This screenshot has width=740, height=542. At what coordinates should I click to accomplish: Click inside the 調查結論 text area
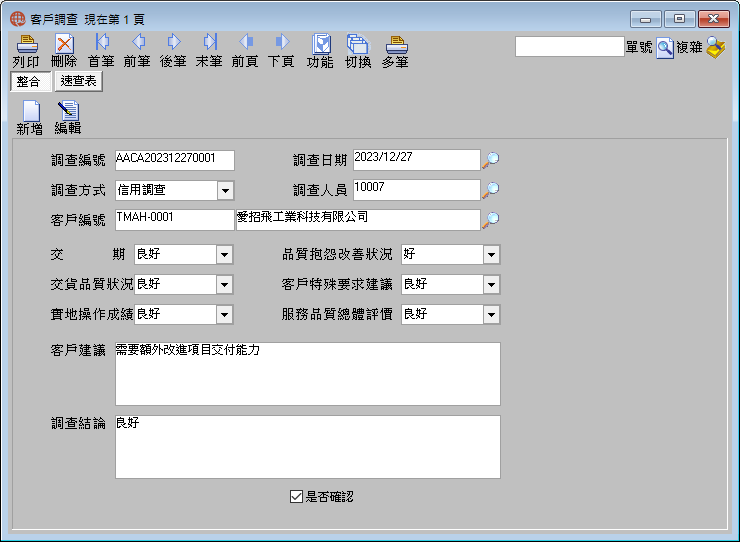(x=308, y=447)
